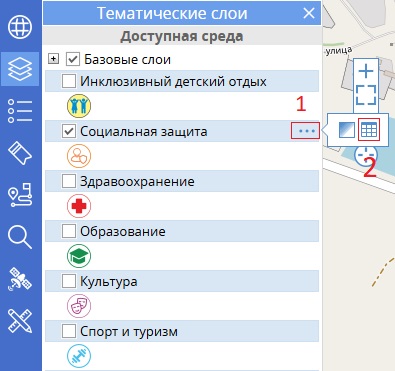
Task: Open the attribute table icon in popup
Action: [369, 130]
